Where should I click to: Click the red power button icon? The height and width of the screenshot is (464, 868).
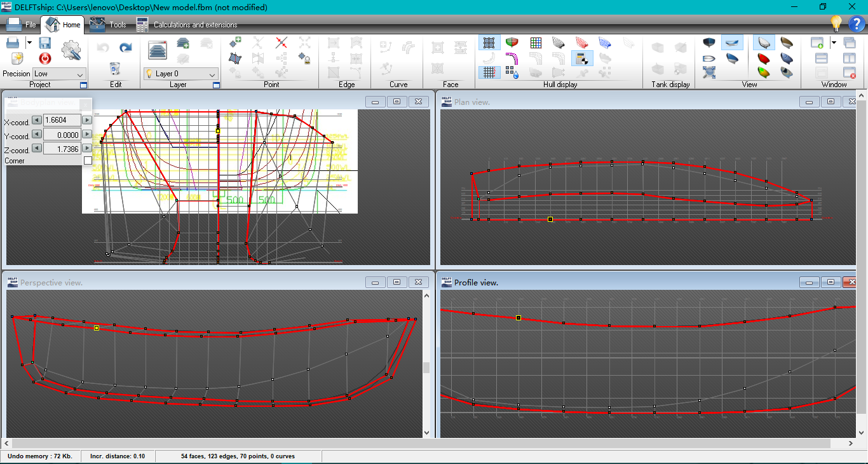click(45, 58)
